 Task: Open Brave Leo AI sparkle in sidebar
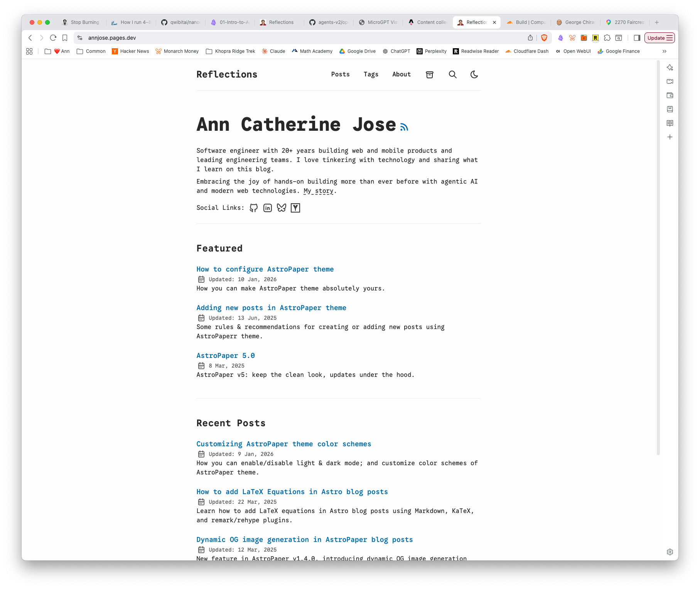point(670,68)
